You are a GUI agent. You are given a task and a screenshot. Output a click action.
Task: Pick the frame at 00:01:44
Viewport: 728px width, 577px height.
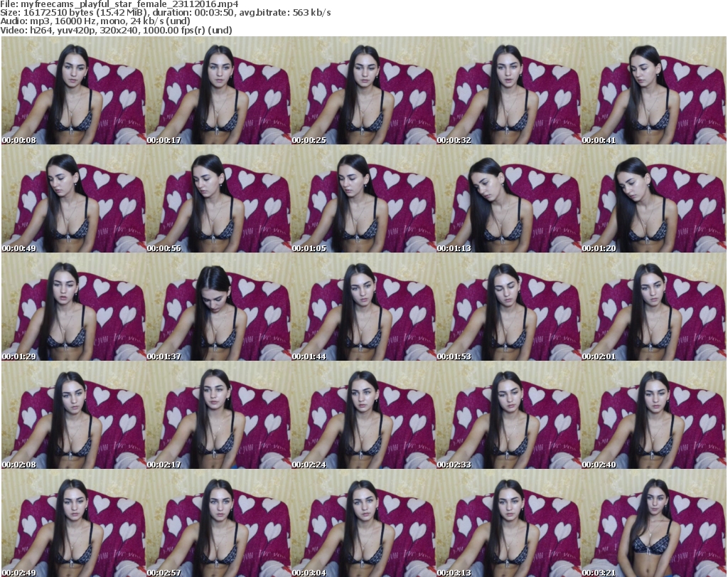363,307
